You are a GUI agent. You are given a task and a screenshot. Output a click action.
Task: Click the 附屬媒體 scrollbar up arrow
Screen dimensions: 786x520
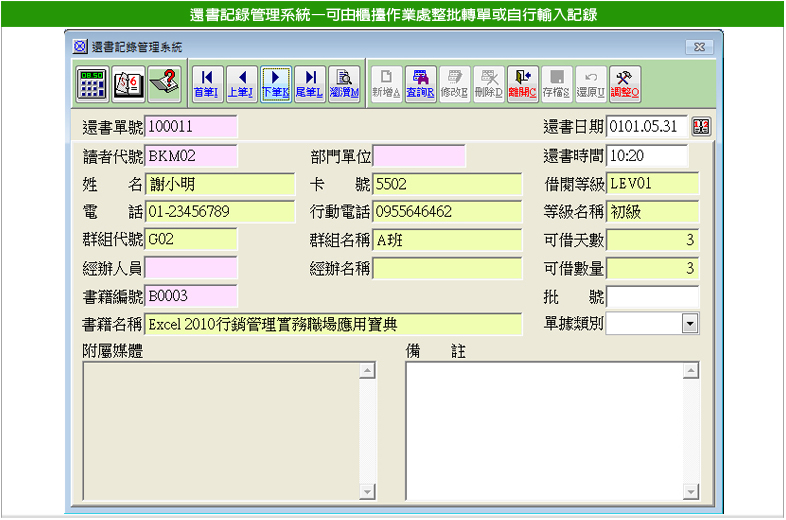(x=368, y=371)
